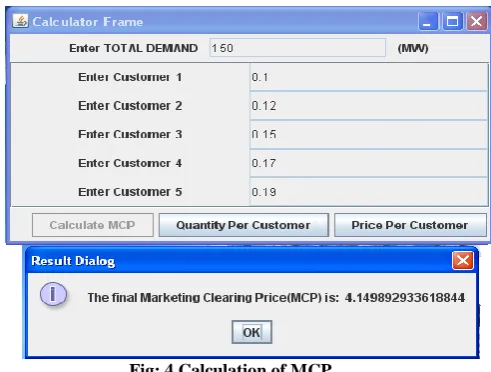The width and height of the screenshot is (491, 372).
Task: Open Quantity Per Customer results
Action: click(x=244, y=225)
